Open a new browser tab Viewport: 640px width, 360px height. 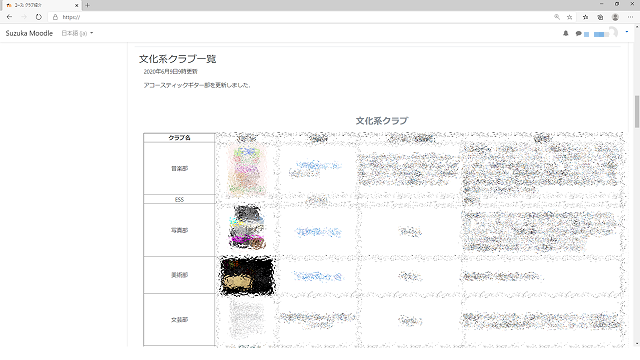(87, 5)
